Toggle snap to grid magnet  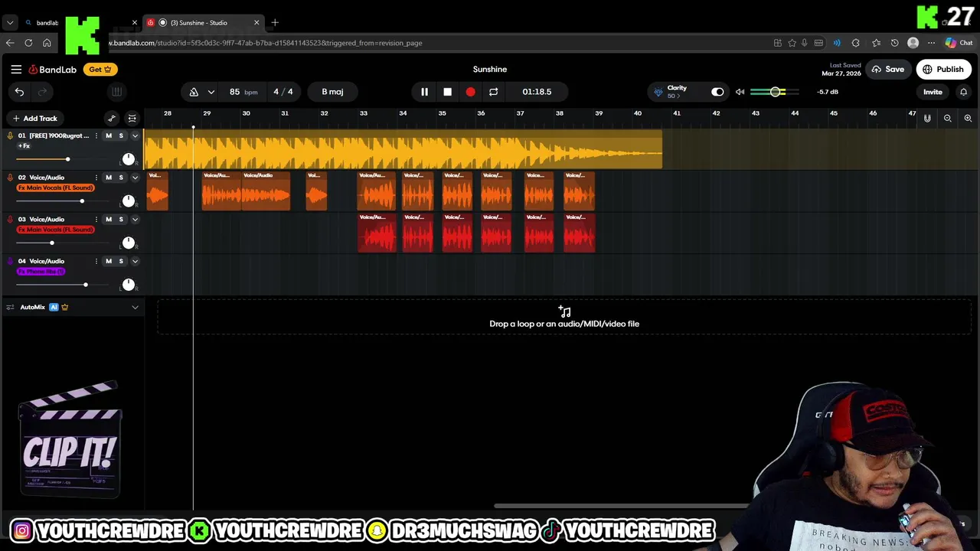point(927,119)
